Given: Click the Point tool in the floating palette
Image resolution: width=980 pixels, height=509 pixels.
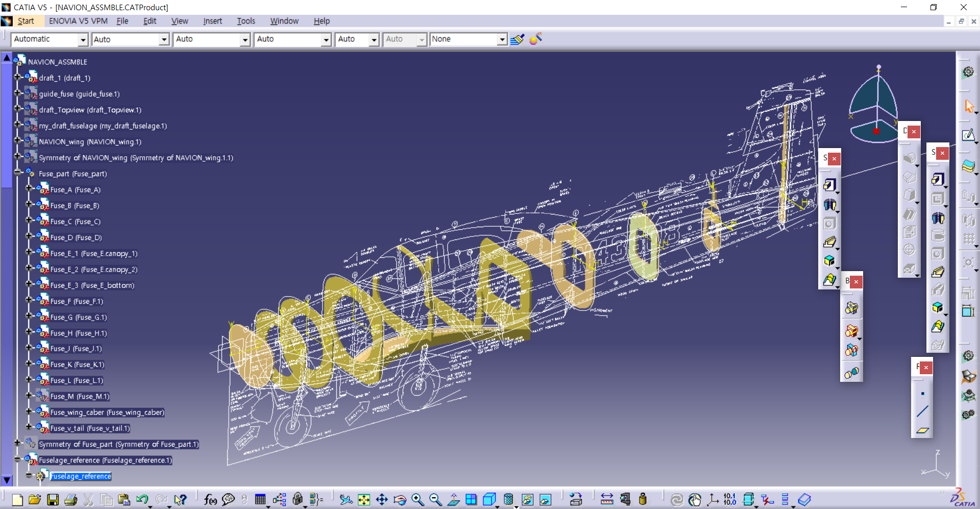Looking at the screenshot, I should 922,394.
